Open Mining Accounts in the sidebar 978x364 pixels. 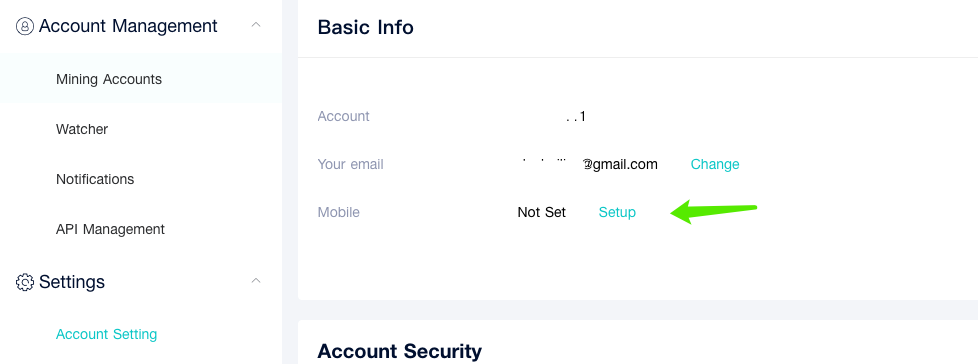109,79
